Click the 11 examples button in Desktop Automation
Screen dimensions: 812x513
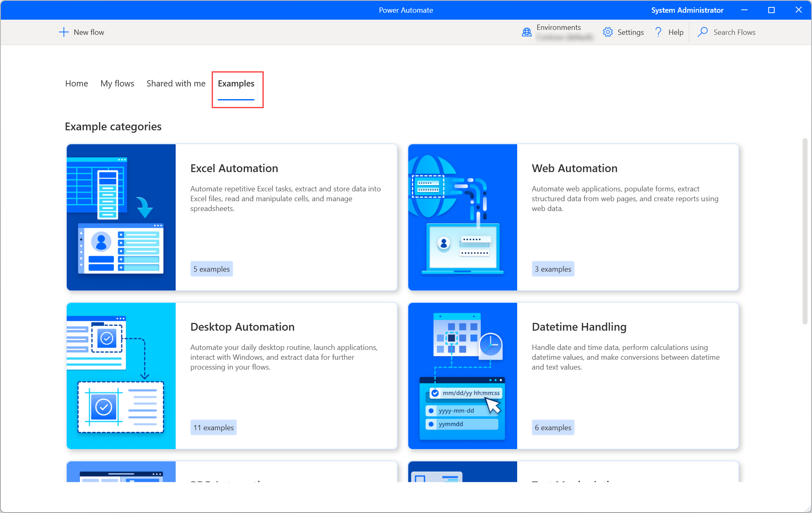213,427
